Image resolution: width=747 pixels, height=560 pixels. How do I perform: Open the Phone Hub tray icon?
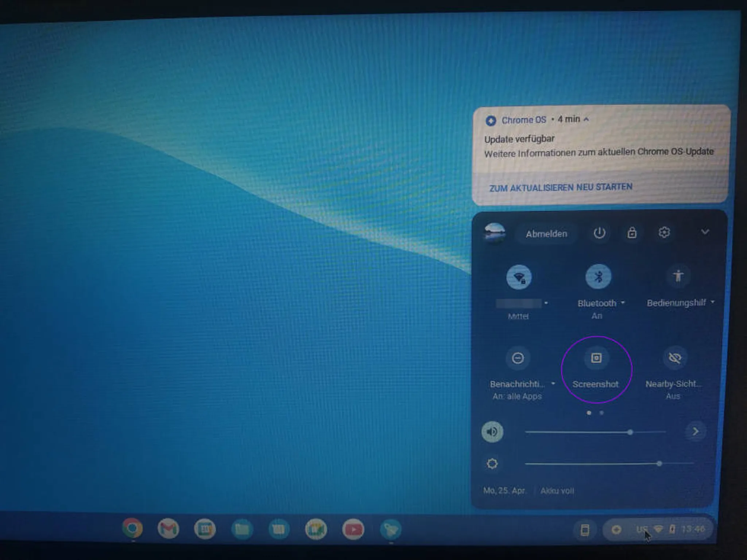coord(585,530)
